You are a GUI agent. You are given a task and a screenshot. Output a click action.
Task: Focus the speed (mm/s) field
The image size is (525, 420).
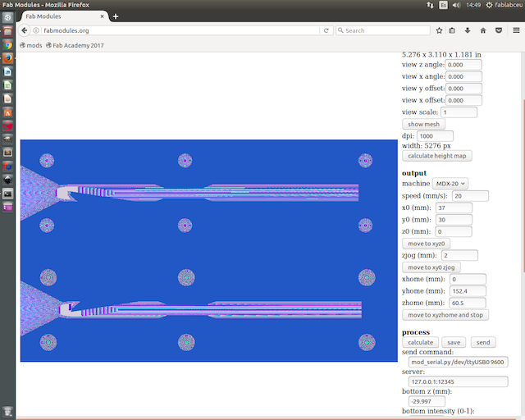pyautogui.click(x=470, y=196)
